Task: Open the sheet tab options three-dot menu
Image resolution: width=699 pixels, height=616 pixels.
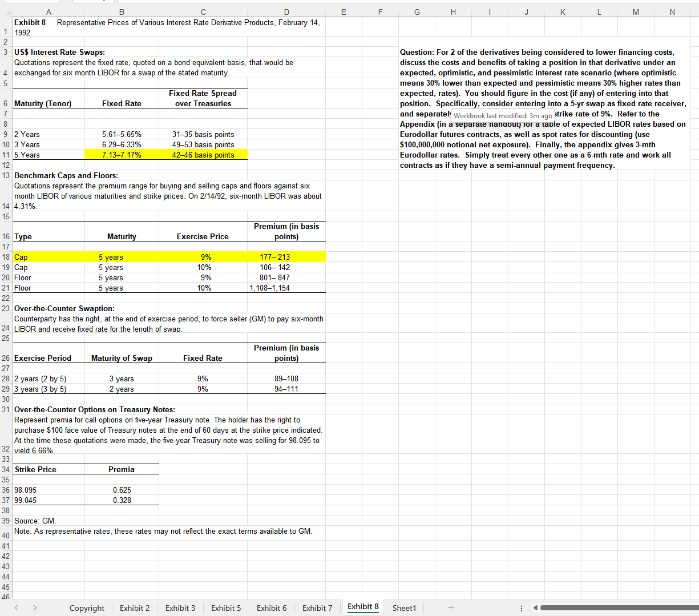Action: 521,608
